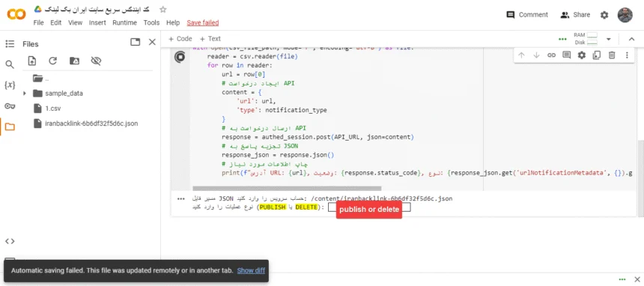Collapse the header with chevron
This screenshot has height=286, width=644.
click(632, 39)
